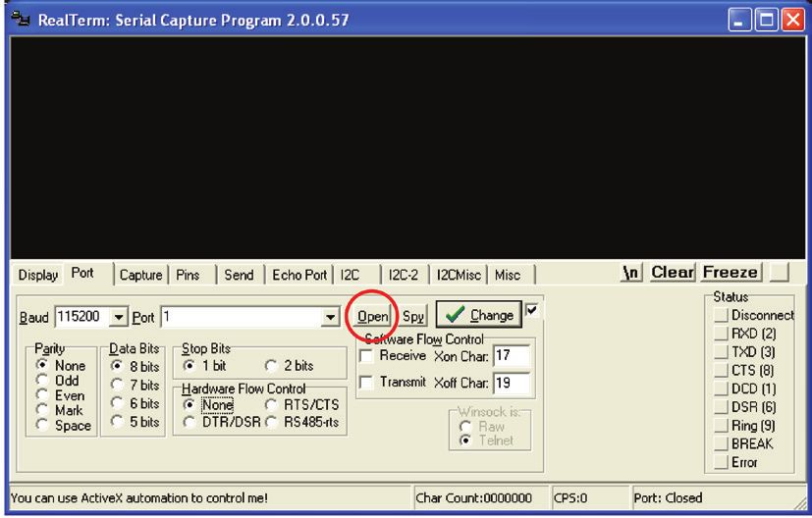Enable Receive software flow control
Screen dimensions: 812x518
pyautogui.click(x=393, y=355)
